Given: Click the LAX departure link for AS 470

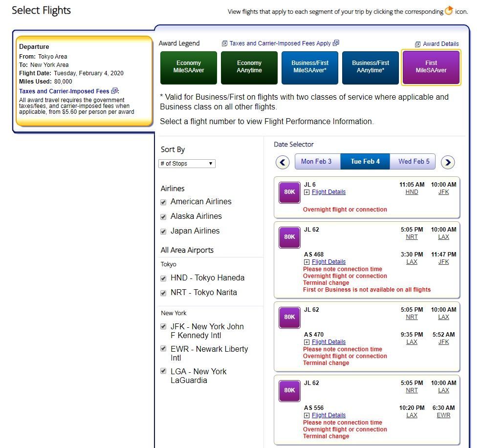Looking at the screenshot, I should coord(412,342).
